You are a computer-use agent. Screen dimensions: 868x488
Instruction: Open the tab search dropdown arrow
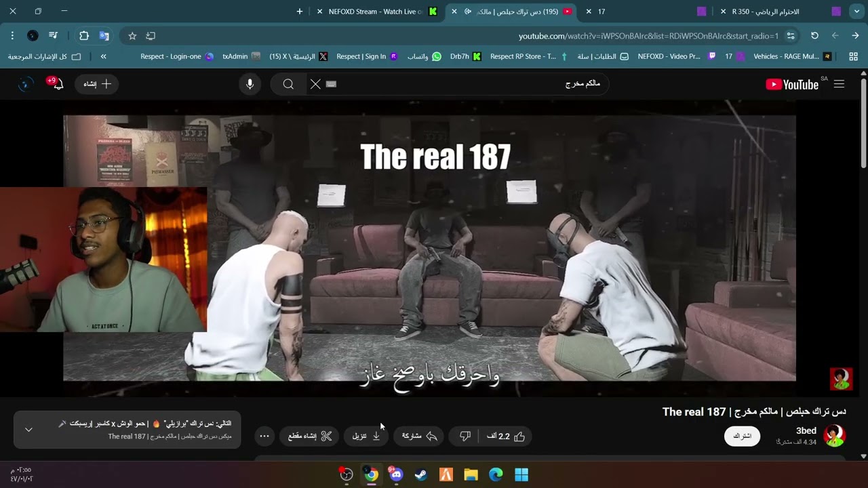(x=857, y=12)
